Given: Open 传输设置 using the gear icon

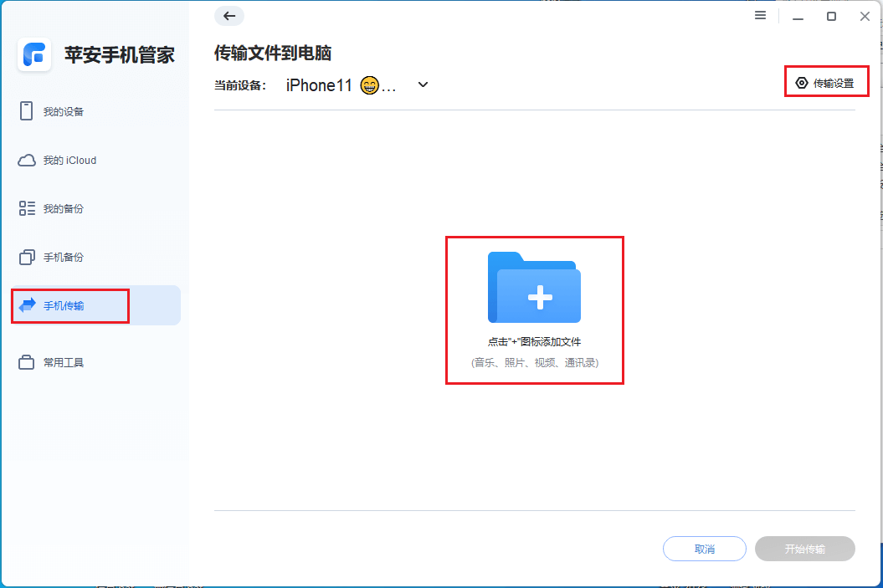Looking at the screenshot, I should tap(800, 81).
